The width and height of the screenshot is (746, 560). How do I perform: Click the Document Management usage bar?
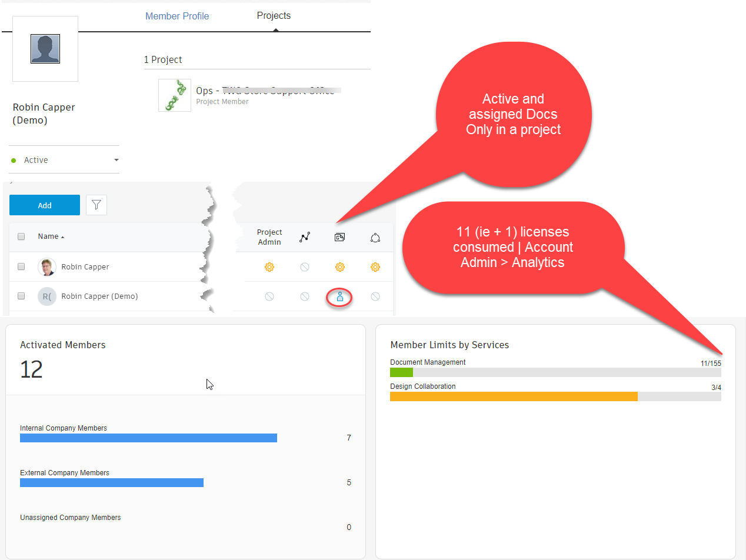555,372
